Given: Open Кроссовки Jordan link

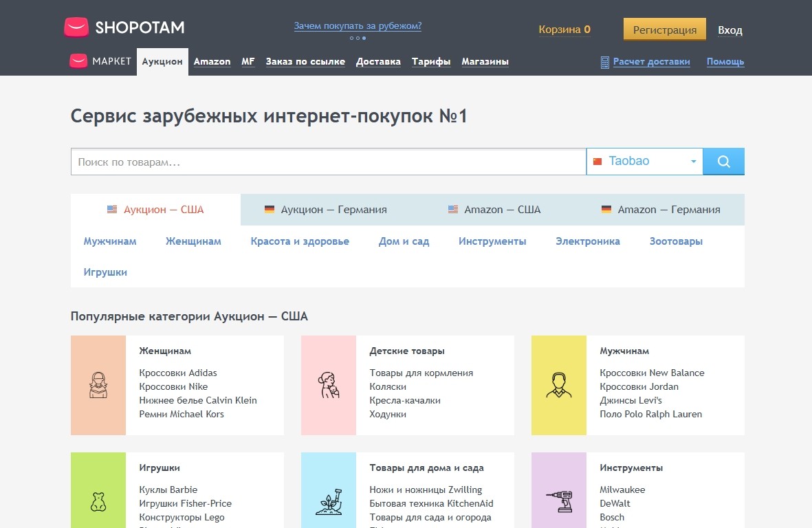Looking at the screenshot, I should pyautogui.click(x=639, y=386).
